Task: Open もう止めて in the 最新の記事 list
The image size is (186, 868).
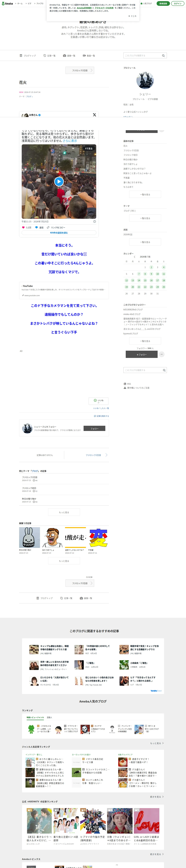Action: [x=128, y=187]
